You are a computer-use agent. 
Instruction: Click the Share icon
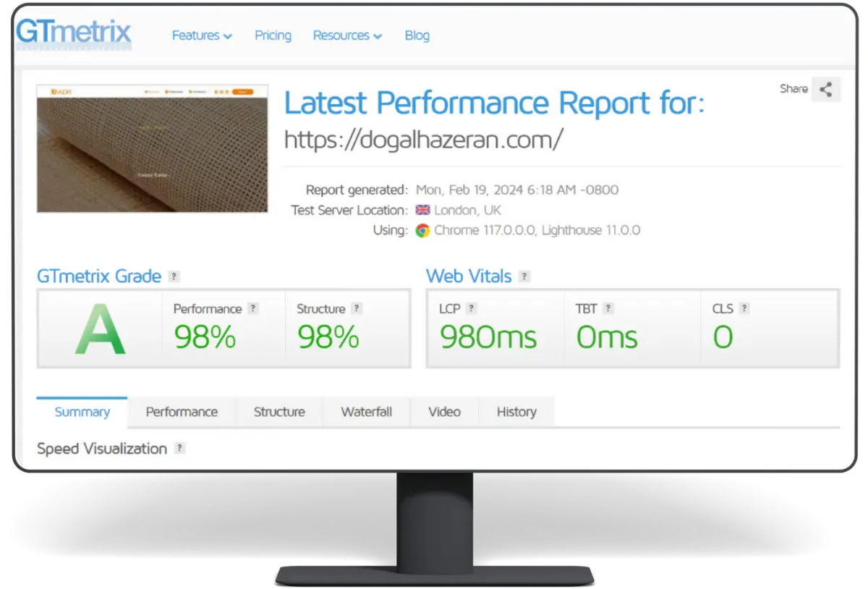(825, 89)
